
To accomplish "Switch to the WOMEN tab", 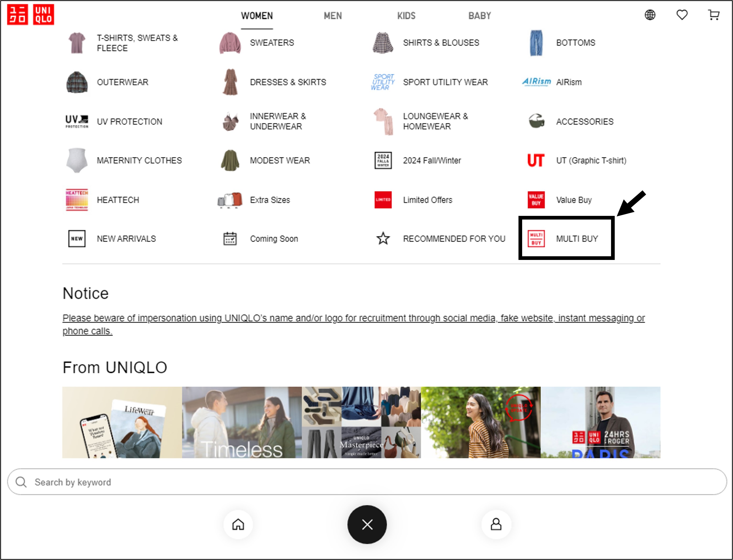I will click(x=257, y=16).
